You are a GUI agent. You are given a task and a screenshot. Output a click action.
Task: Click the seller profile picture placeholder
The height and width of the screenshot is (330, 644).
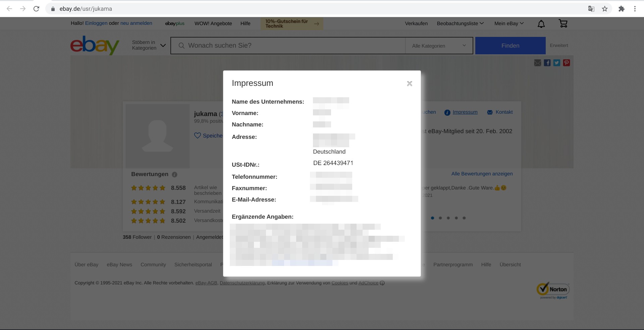157,136
